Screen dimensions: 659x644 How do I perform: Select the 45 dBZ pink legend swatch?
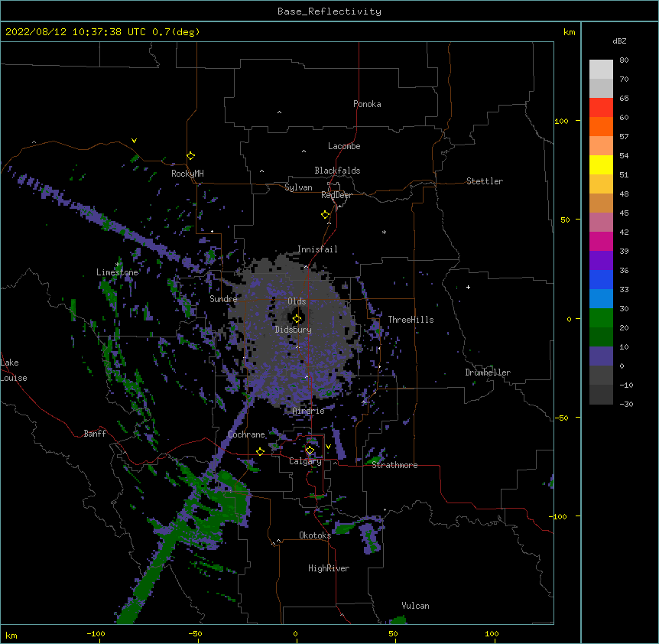tap(601, 223)
